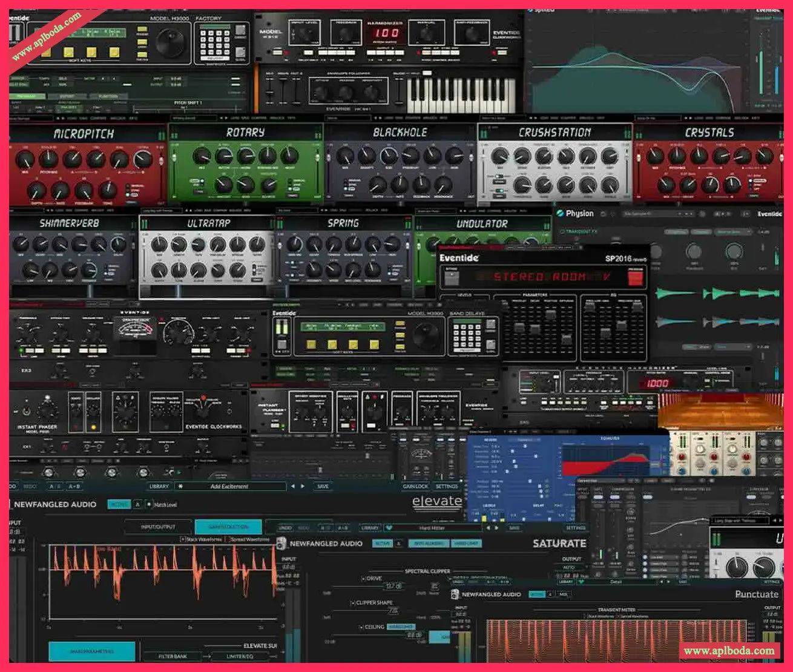Click heart favorite icon beside Hard Hitter preset

tap(389, 528)
